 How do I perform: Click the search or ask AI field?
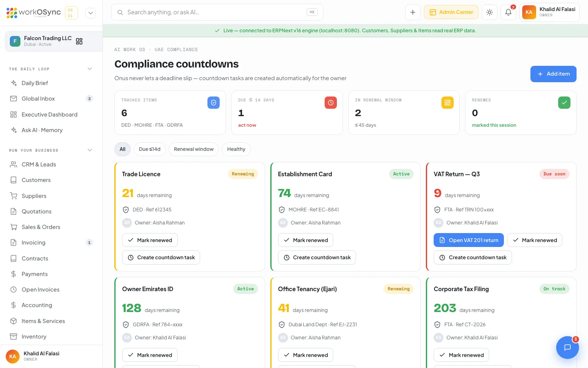[217, 12]
